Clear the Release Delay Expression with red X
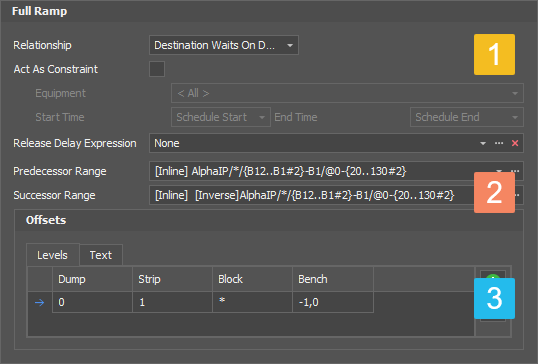538x364 pixels. [515, 143]
